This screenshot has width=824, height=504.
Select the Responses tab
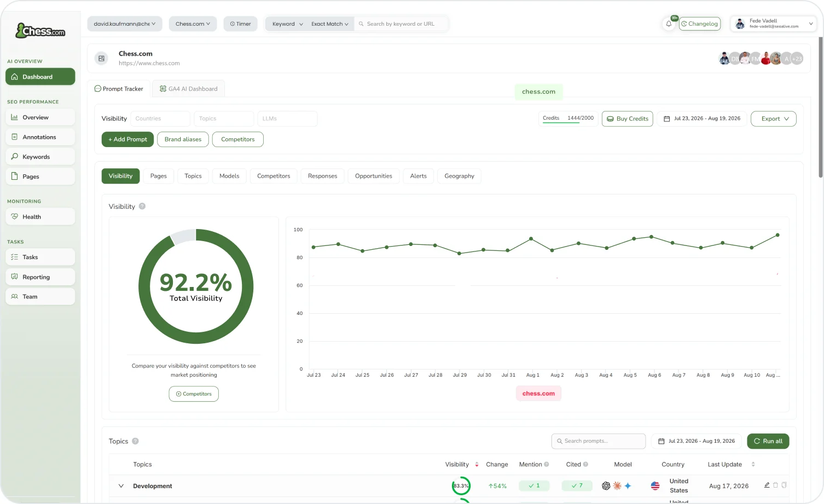pos(322,176)
